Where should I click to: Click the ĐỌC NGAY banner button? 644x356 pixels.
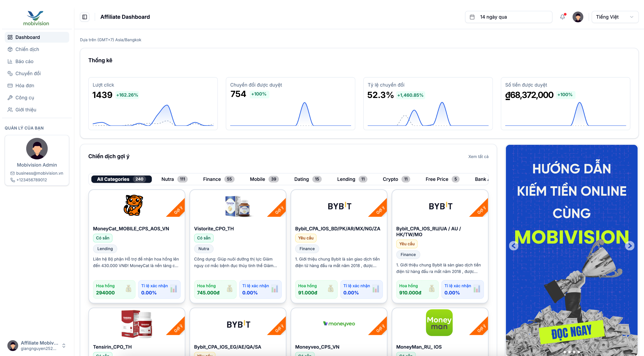571,332
